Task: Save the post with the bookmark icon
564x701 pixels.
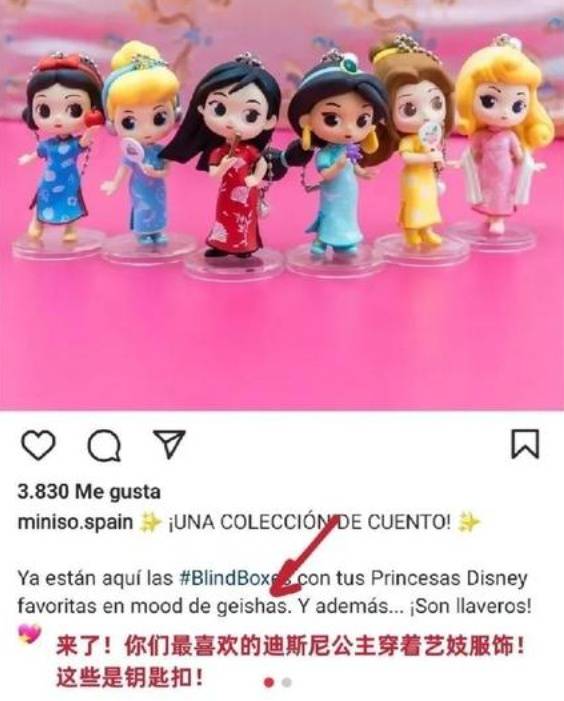Action: [525, 444]
